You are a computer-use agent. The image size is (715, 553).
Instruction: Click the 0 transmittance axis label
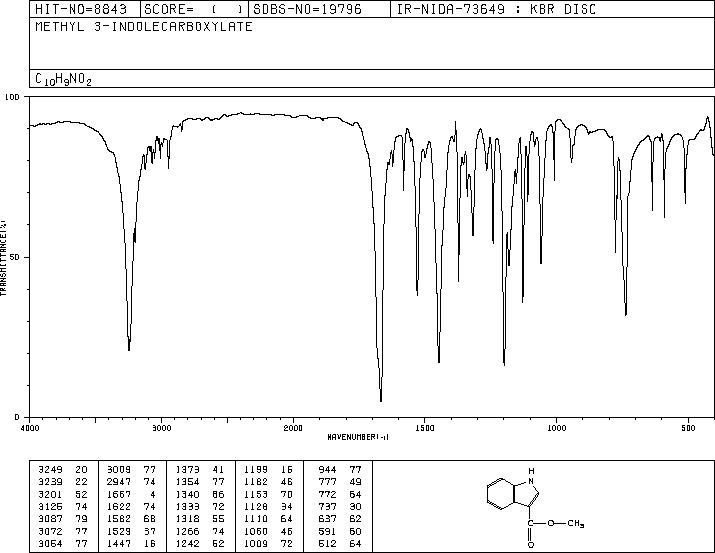click(x=17, y=417)
